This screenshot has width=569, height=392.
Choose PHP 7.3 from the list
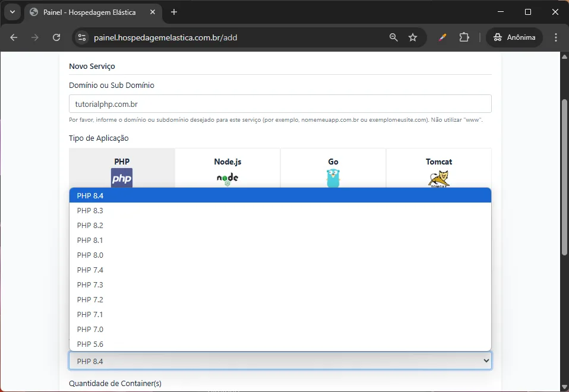point(280,285)
